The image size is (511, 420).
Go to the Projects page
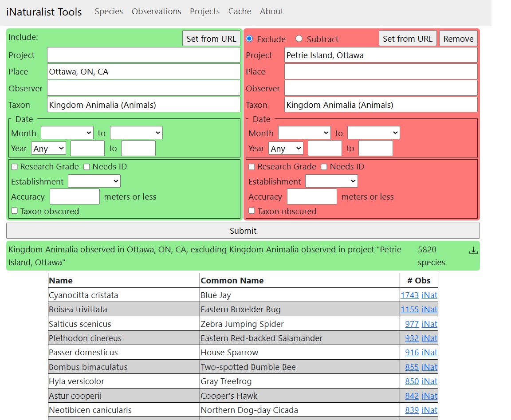[204, 12]
